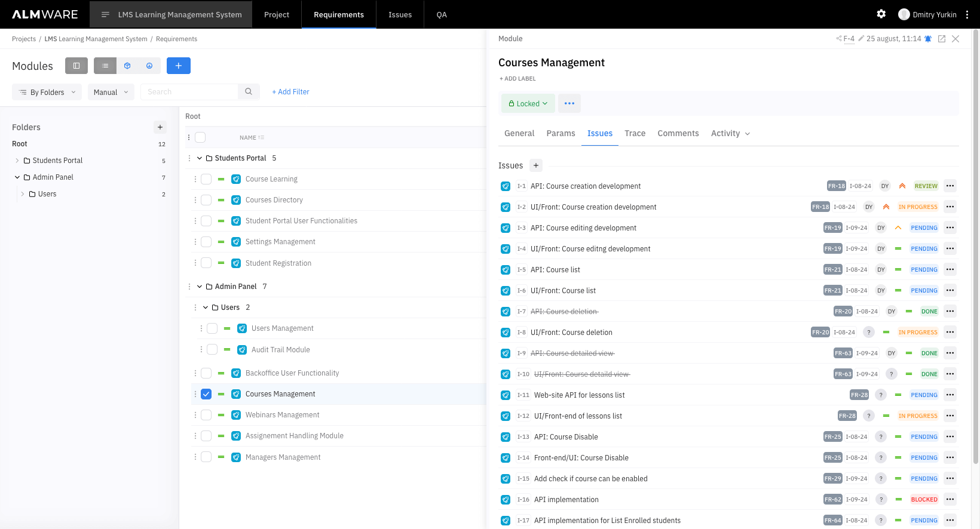Add a new issue with plus icon
This screenshot has width=980, height=529.
[536, 165]
